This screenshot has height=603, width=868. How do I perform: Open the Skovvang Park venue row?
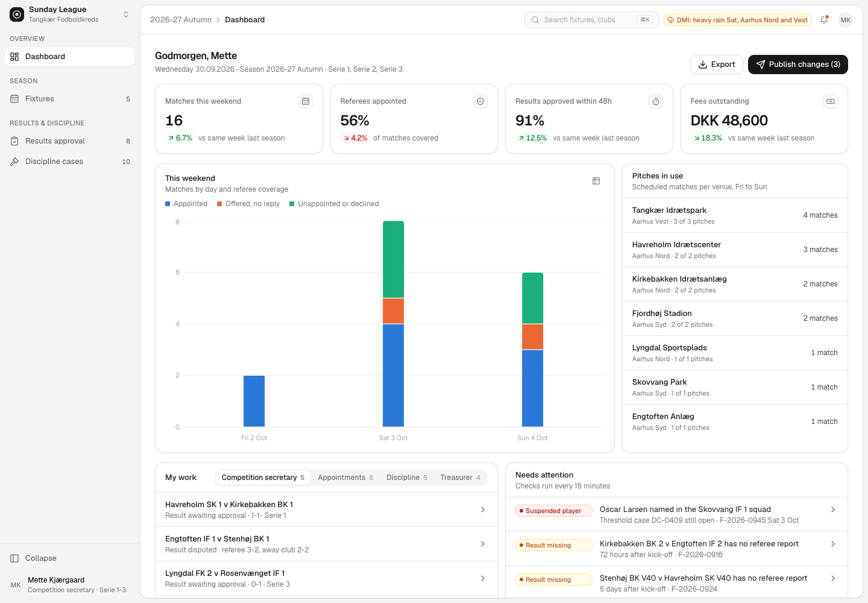tap(735, 387)
